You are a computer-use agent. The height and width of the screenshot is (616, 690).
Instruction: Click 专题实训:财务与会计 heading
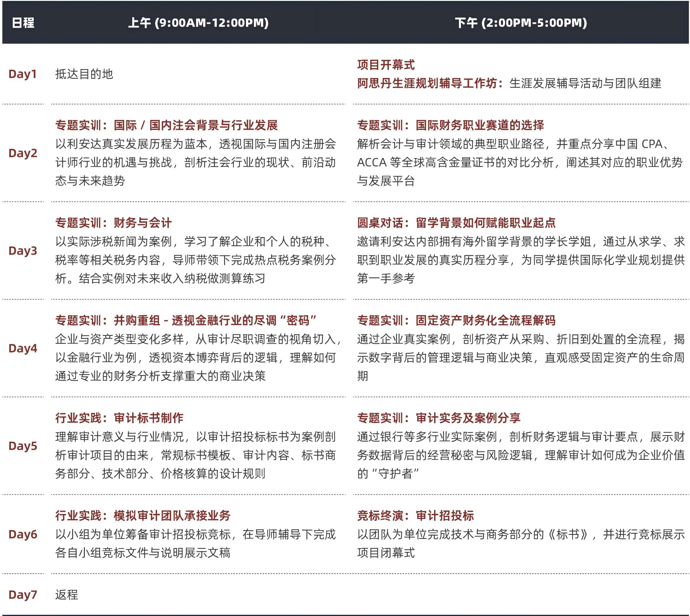(113, 223)
